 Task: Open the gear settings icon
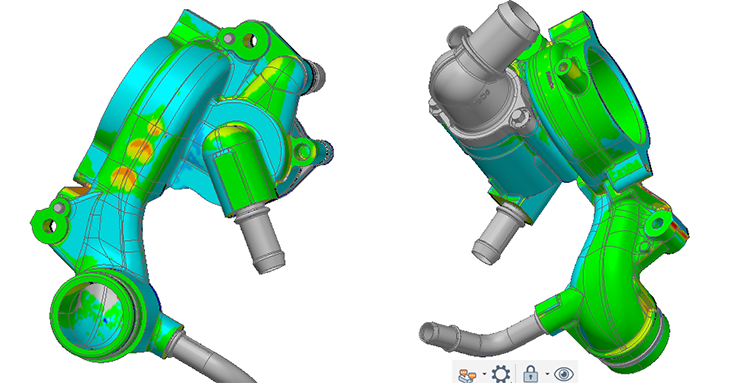coord(501,373)
